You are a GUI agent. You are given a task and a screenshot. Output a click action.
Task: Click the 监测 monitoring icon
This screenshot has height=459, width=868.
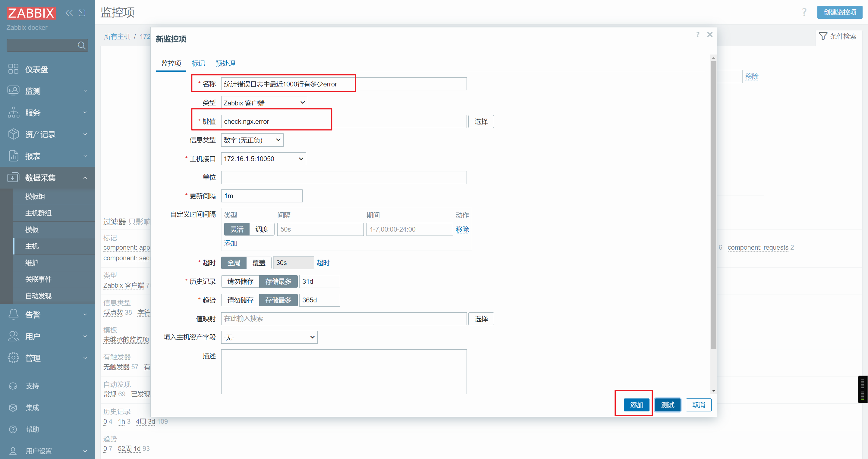tap(14, 91)
